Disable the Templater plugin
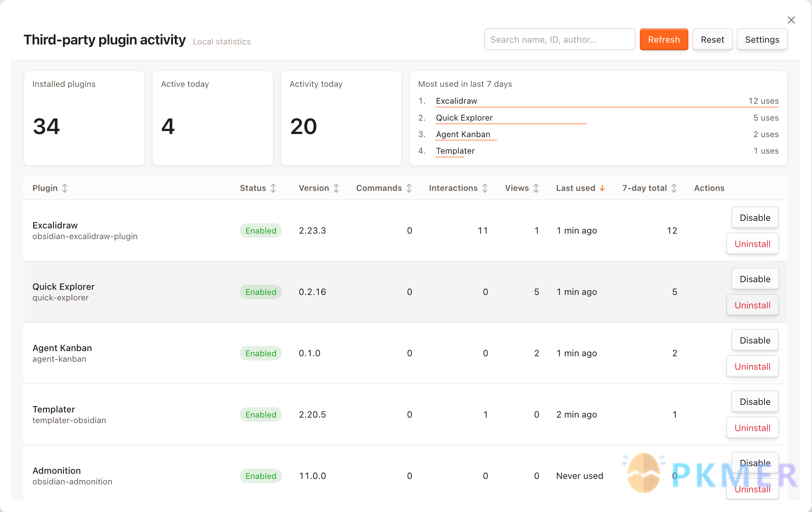This screenshot has height=512, width=812. pos(755,402)
